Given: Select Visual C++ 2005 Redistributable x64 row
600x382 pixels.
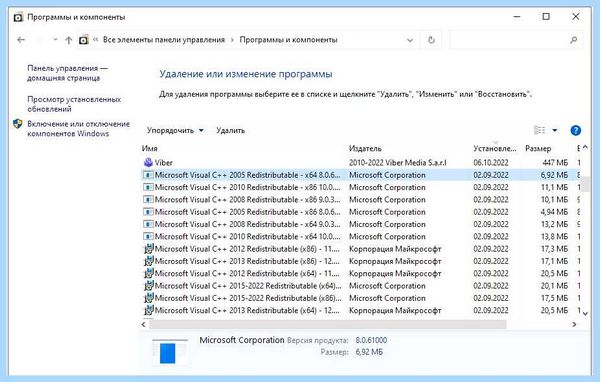Looking at the screenshot, I should 362,175.
